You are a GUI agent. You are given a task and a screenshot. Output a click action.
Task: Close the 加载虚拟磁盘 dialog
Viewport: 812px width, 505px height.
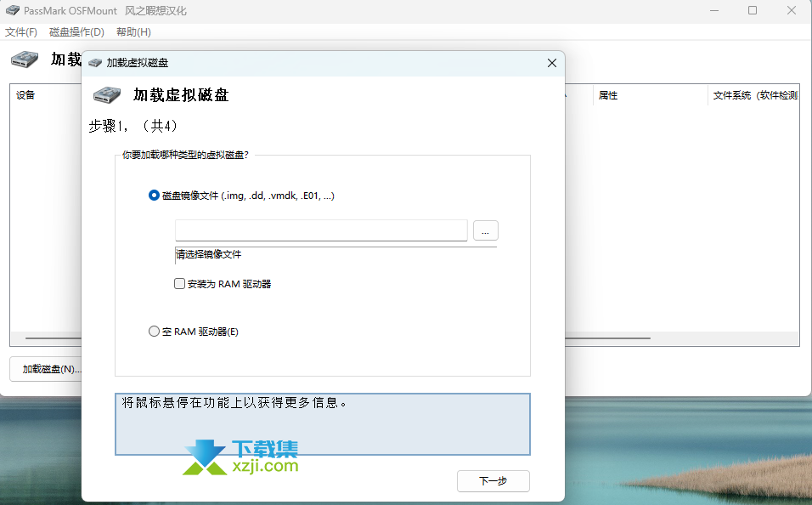pos(552,63)
